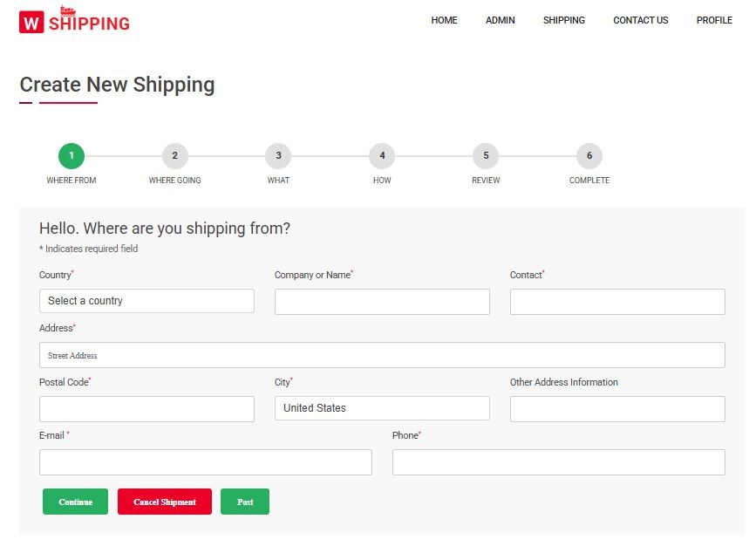Focus the Street Address input field
The height and width of the screenshot is (560, 756).
click(x=382, y=355)
